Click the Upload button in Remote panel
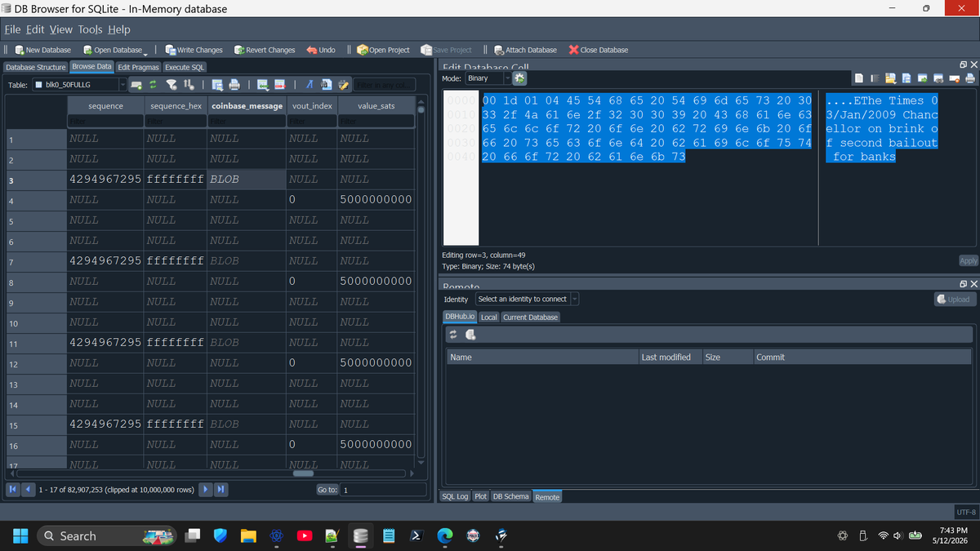The image size is (980, 551). point(954,299)
